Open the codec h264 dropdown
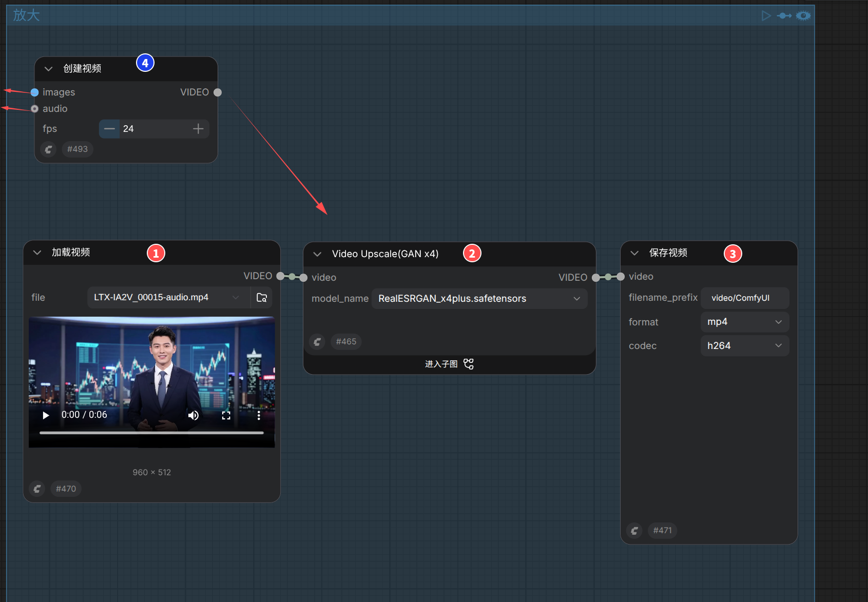 744,346
